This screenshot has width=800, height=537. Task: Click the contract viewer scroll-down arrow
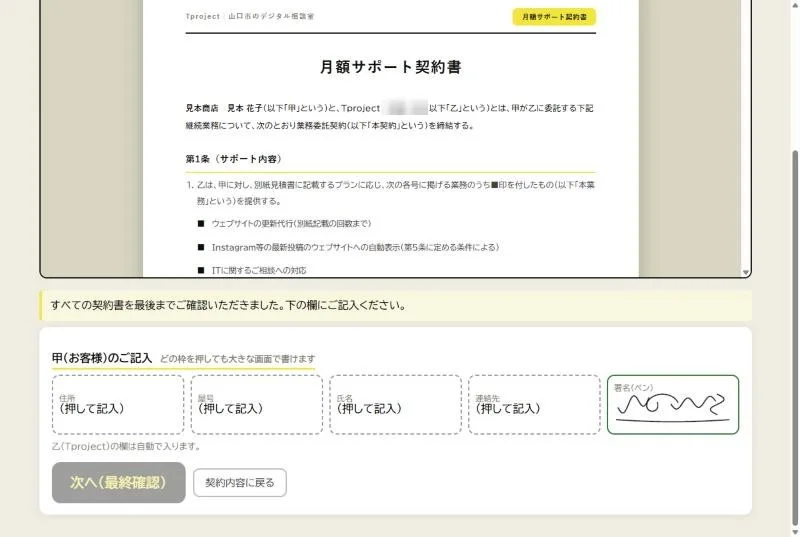[745, 273]
